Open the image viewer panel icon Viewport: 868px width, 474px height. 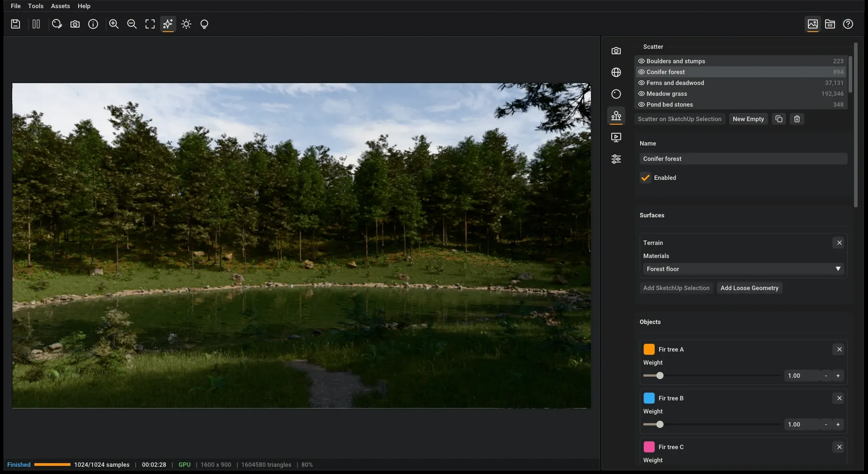(813, 24)
